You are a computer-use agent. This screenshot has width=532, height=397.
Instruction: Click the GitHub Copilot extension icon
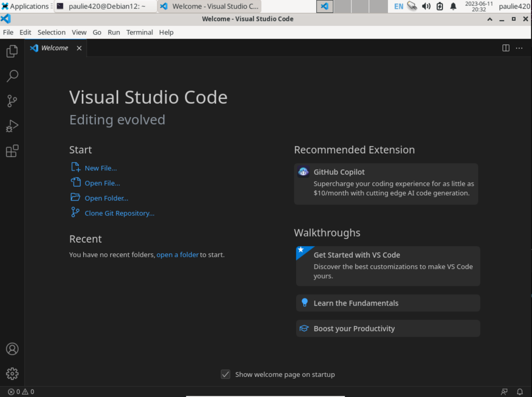coord(303,172)
